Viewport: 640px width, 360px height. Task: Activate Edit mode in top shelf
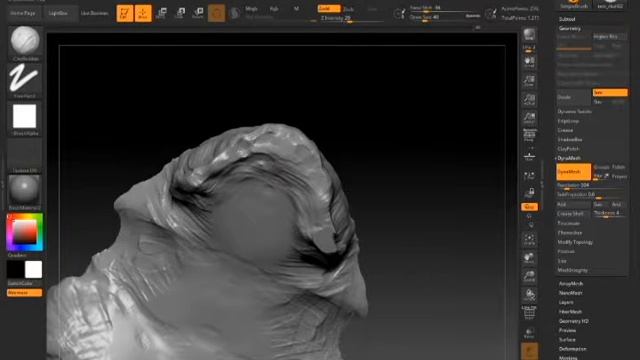(x=125, y=13)
